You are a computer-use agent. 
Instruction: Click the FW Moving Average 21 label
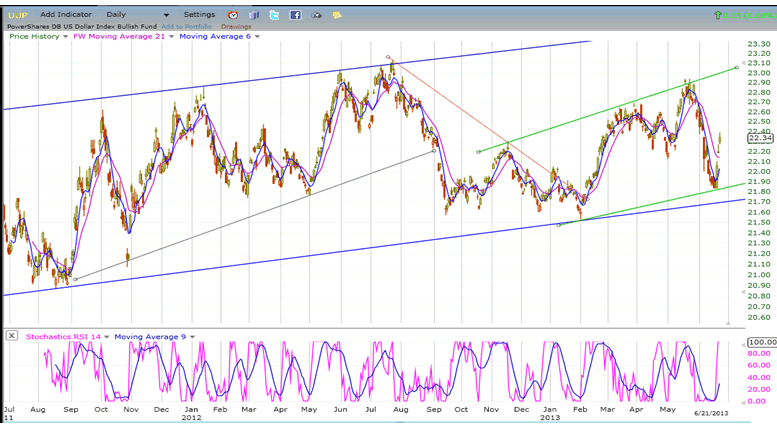[x=119, y=36]
